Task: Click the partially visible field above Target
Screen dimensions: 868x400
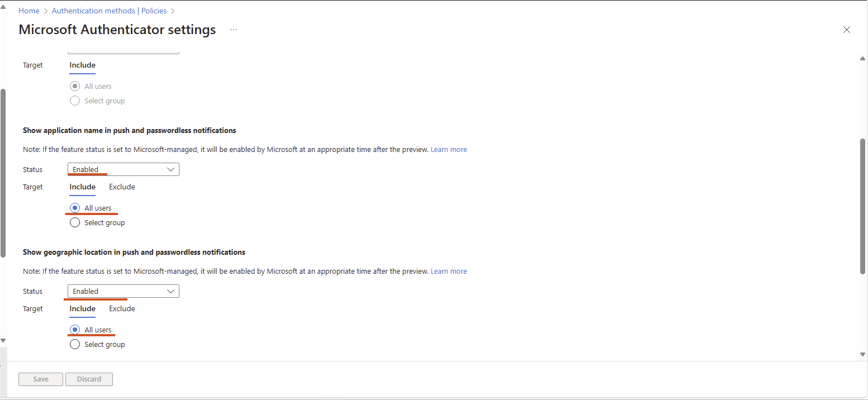Action: (124, 53)
